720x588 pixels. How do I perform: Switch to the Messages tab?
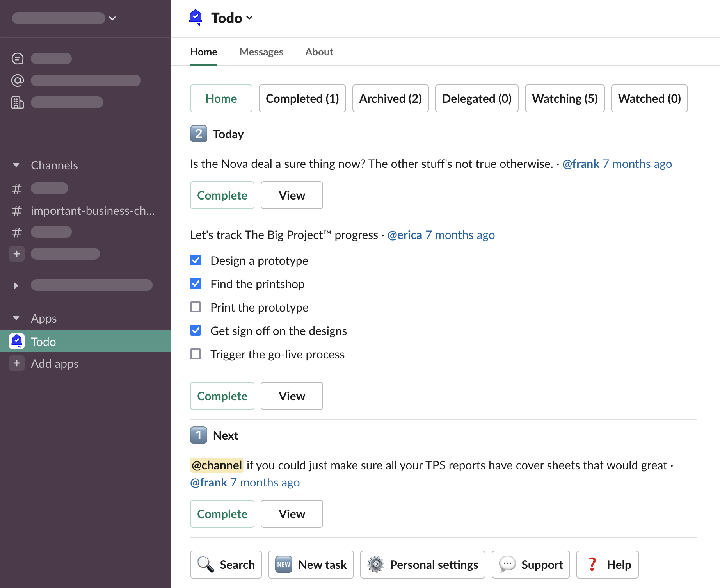[261, 52]
